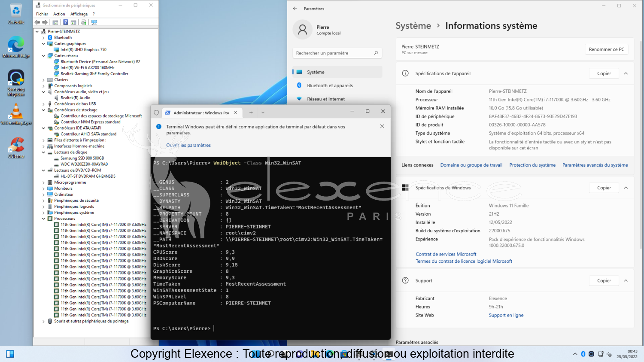Click the Forward arrow in Device Manager toolbar
Screen dimensions: 644x362
[45, 22]
